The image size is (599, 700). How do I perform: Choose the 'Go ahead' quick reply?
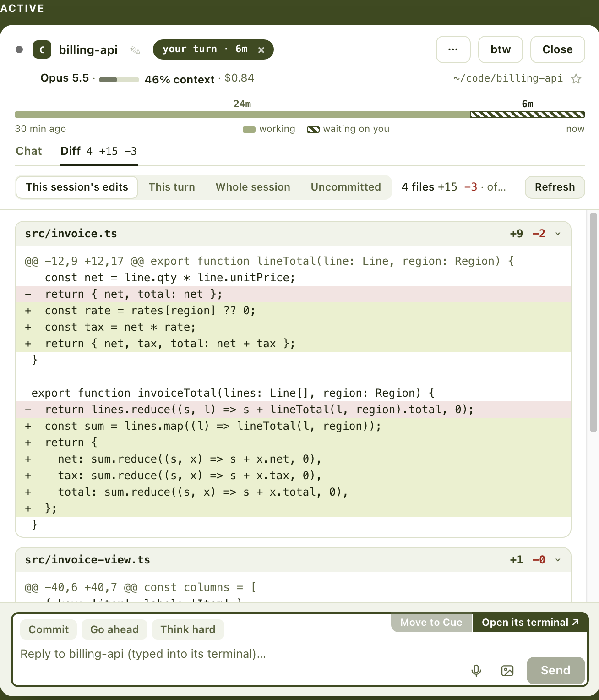114,629
